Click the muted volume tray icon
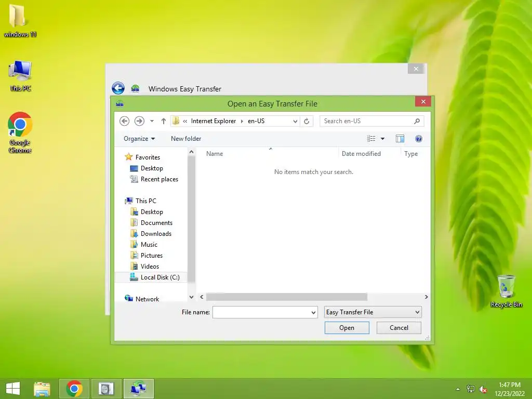This screenshot has height=399, width=532. click(483, 389)
